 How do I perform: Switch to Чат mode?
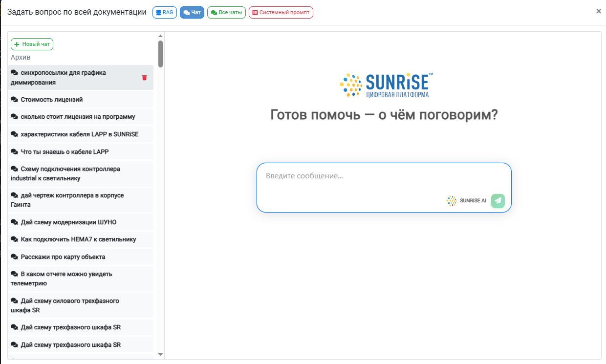tap(192, 12)
